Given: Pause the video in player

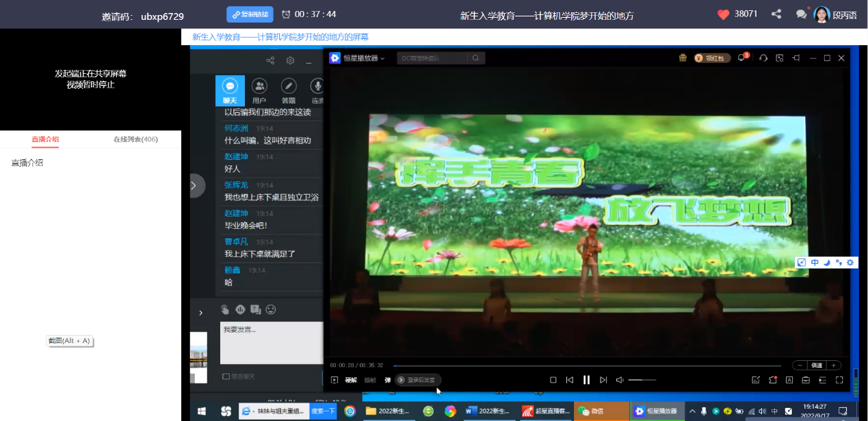Looking at the screenshot, I should [x=586, y=380].
